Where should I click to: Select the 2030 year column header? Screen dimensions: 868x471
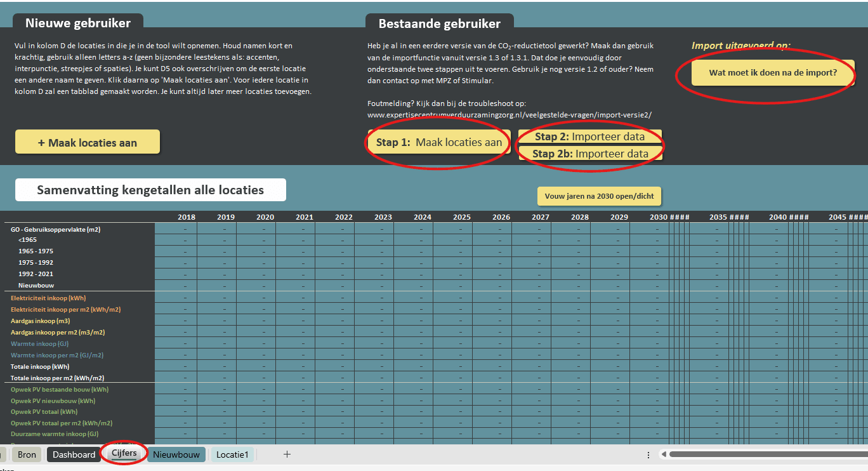tap(659, 217)
